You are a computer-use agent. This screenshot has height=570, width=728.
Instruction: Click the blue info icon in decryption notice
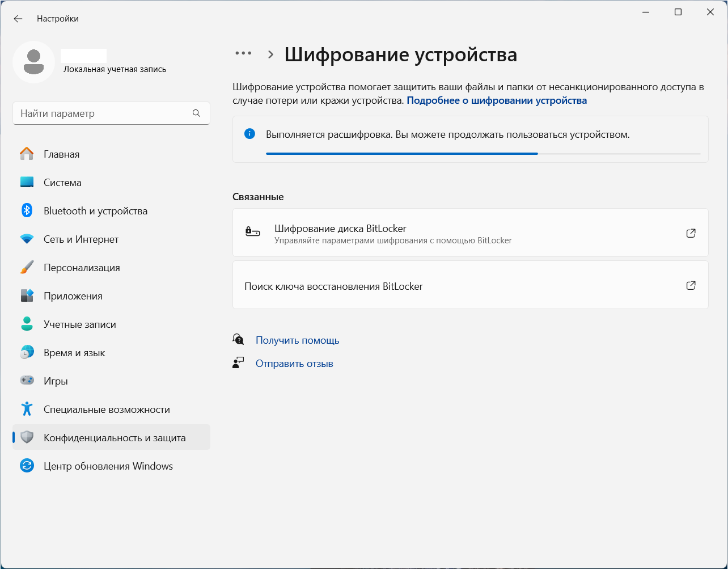pos(249,134)
